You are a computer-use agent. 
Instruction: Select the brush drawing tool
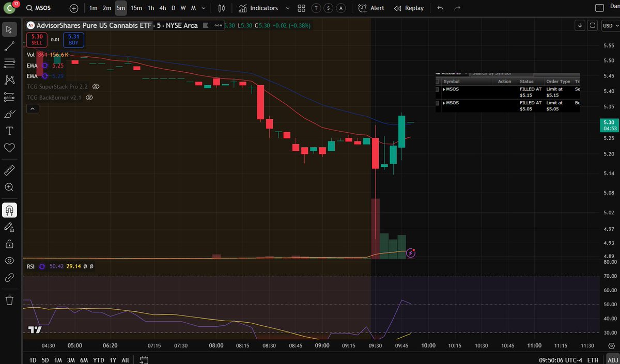tap(9, 114)
